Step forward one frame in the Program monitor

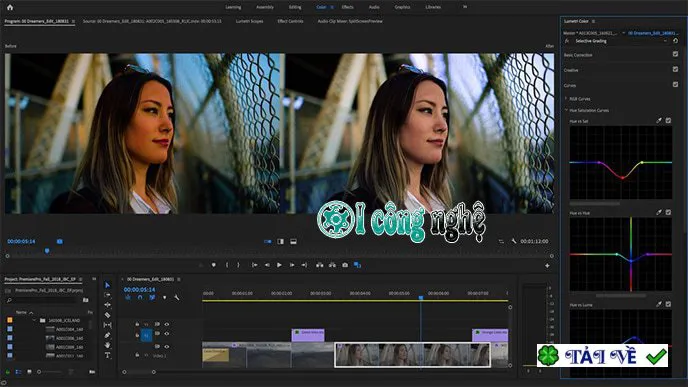pos(292,265)
